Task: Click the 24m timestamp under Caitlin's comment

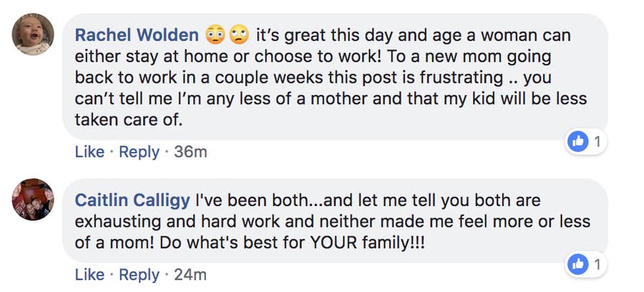Action: (x=190, y=274)
